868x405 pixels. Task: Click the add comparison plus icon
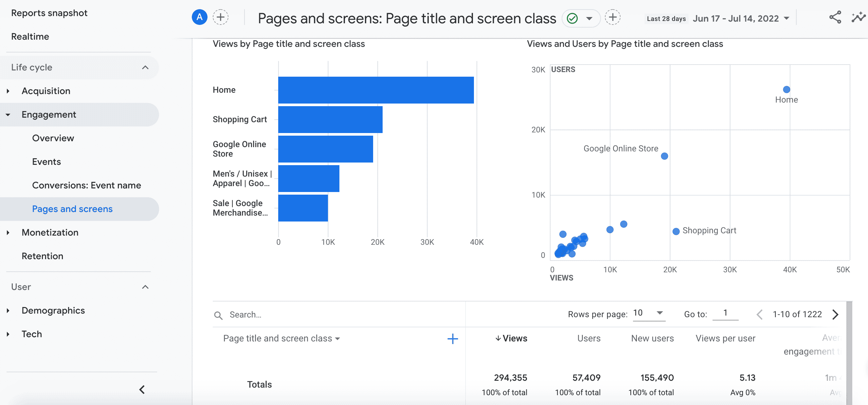point(220,17)
